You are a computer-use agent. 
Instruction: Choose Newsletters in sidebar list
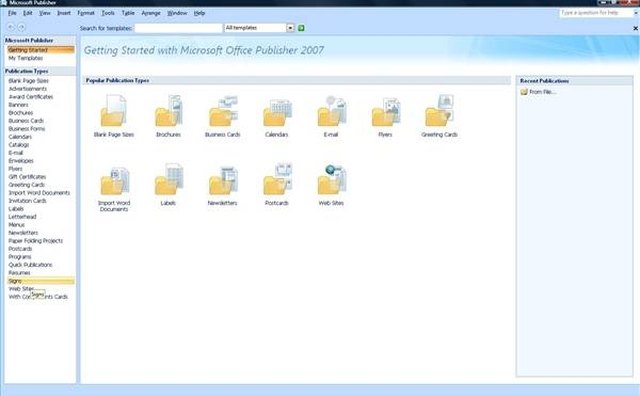[x=23, y=233]
